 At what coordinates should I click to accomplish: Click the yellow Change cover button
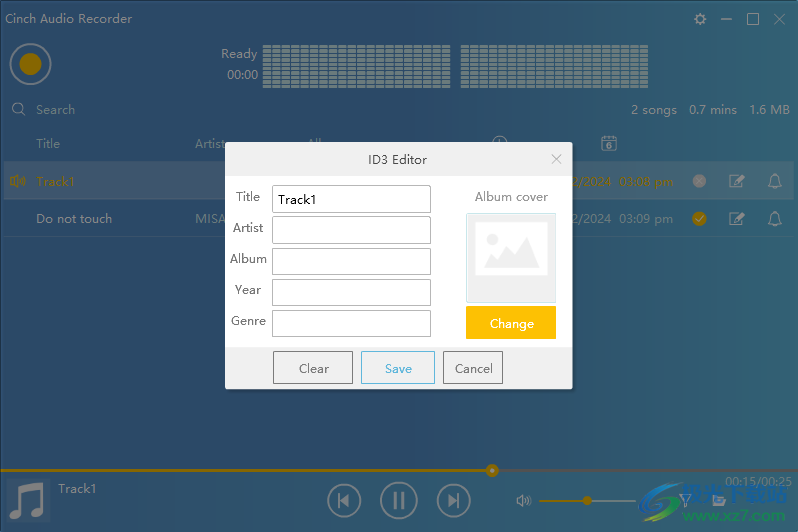[x=511, y=323]
